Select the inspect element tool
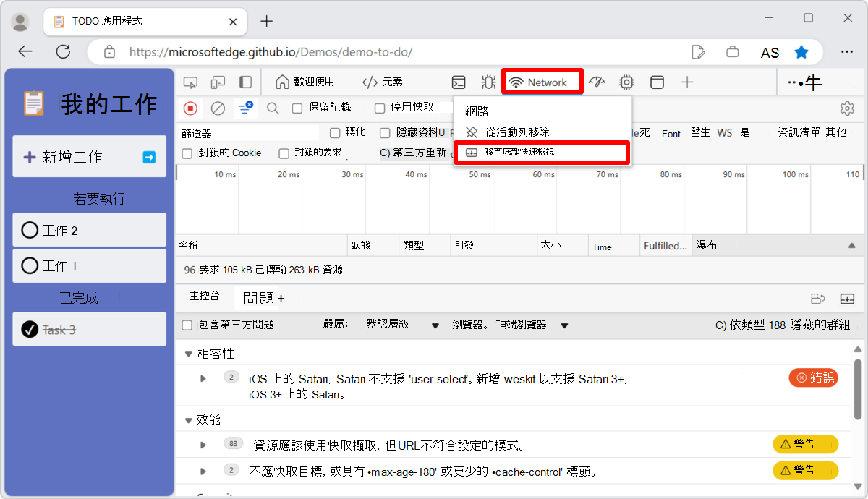This screenshot has height=499, width=868. pos(190,82)
